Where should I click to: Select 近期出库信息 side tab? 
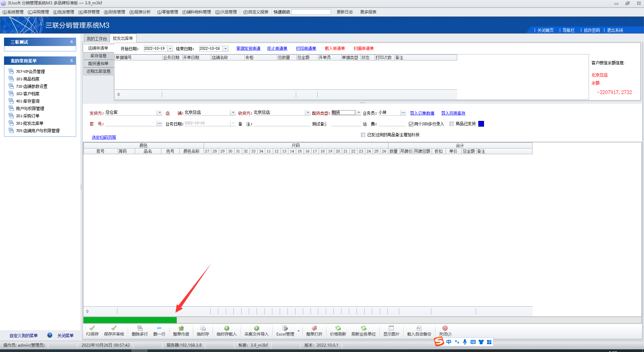[x=99, y=71]
